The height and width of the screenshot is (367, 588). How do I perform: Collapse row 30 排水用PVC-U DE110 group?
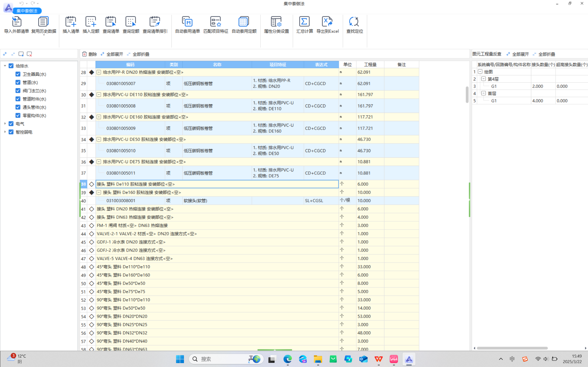coord(99,94)
